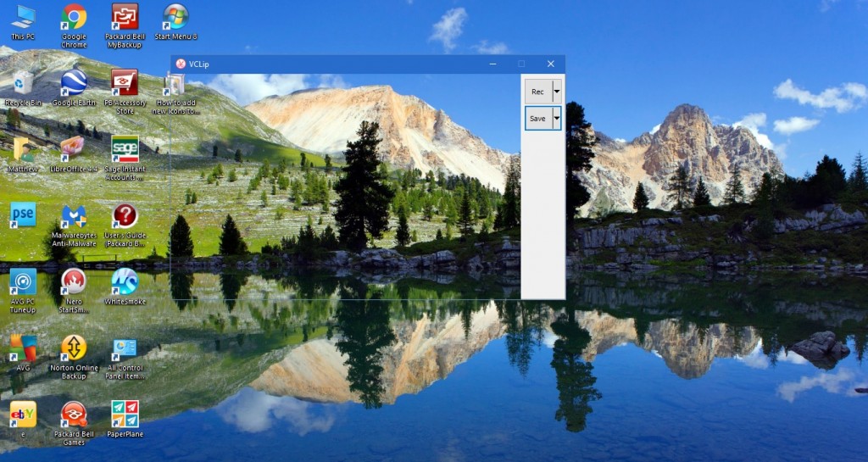The height and width of the screenshot is (462, 868).
Task: Open the Save button dropdown arrow
Action: click(x=557, y=119)
